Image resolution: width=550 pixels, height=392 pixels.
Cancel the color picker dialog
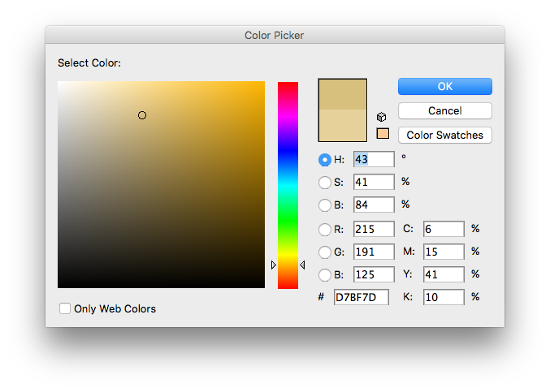444,110
